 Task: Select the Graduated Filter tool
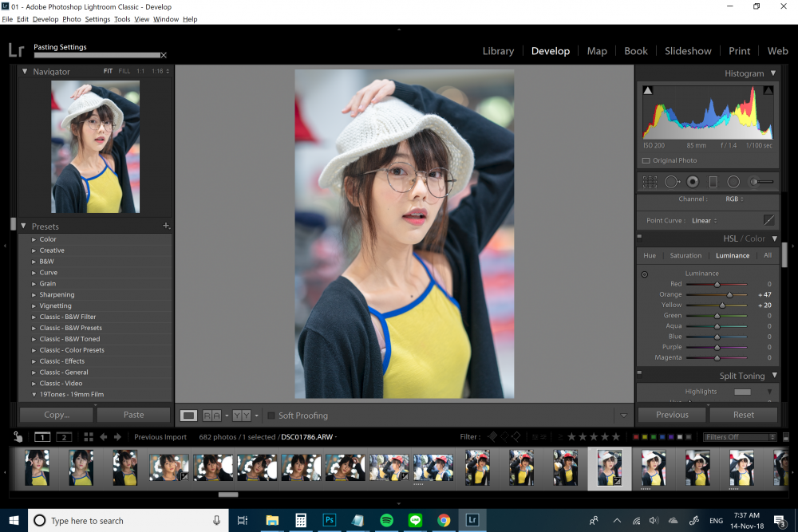pyautogui.click(x=713, y=182)
